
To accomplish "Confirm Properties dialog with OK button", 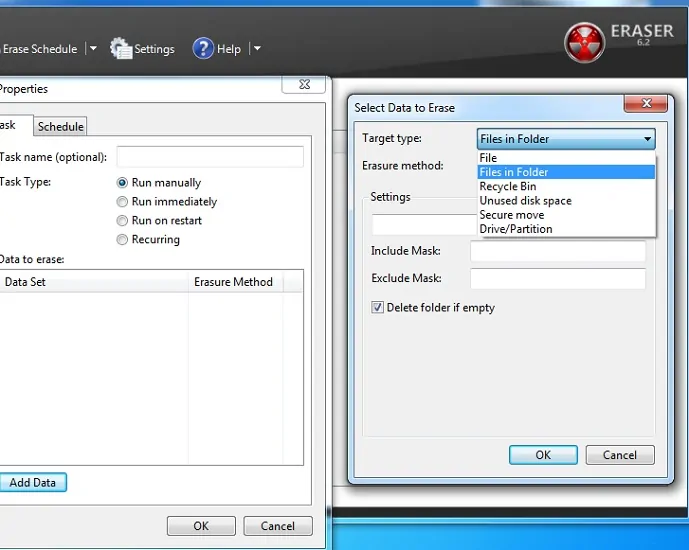I will pyautogui.click(x=201, y=526).
